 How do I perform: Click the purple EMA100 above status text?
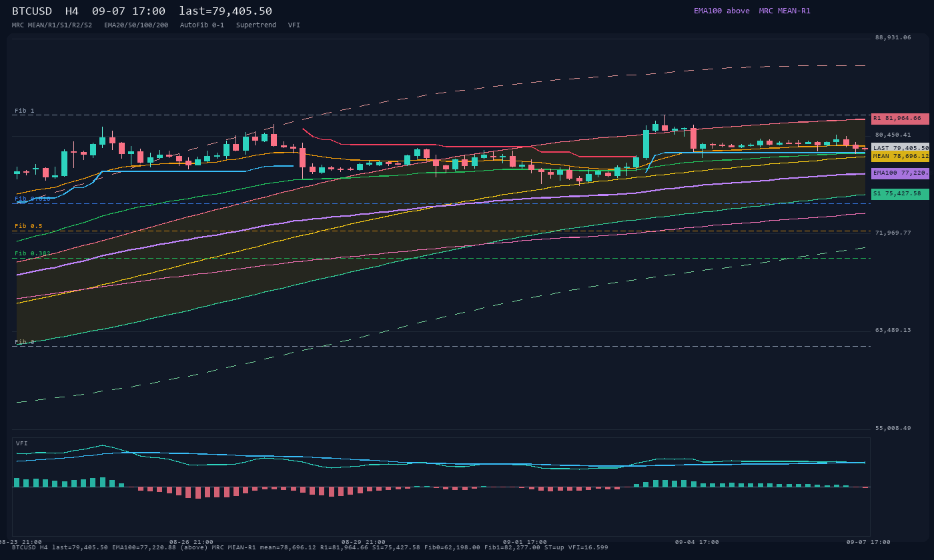tap(722, 11)
